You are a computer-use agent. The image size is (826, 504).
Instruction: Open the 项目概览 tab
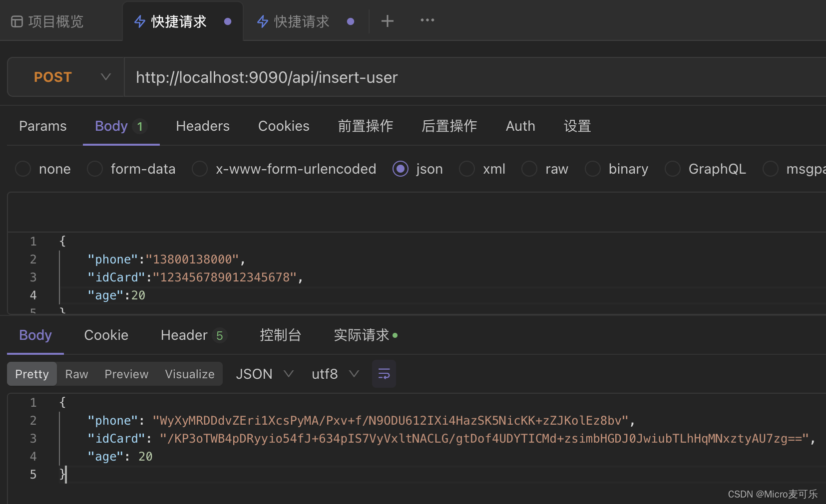(47, 21)
